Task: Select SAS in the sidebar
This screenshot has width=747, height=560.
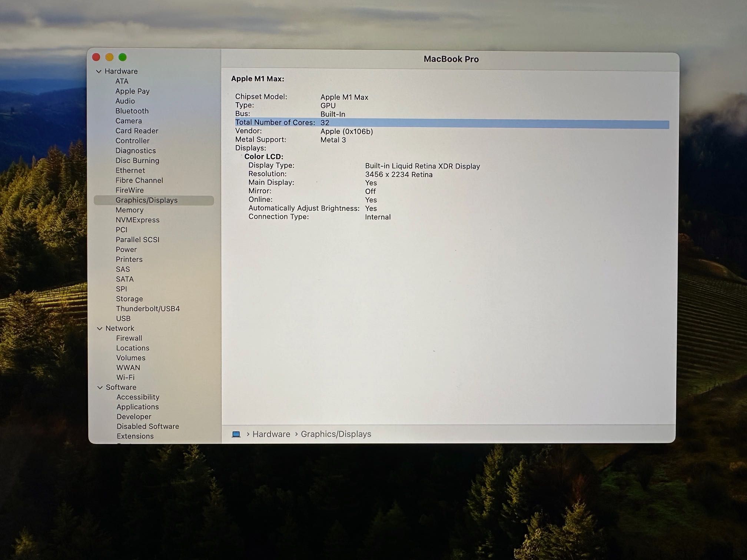Action: (123, 269)
